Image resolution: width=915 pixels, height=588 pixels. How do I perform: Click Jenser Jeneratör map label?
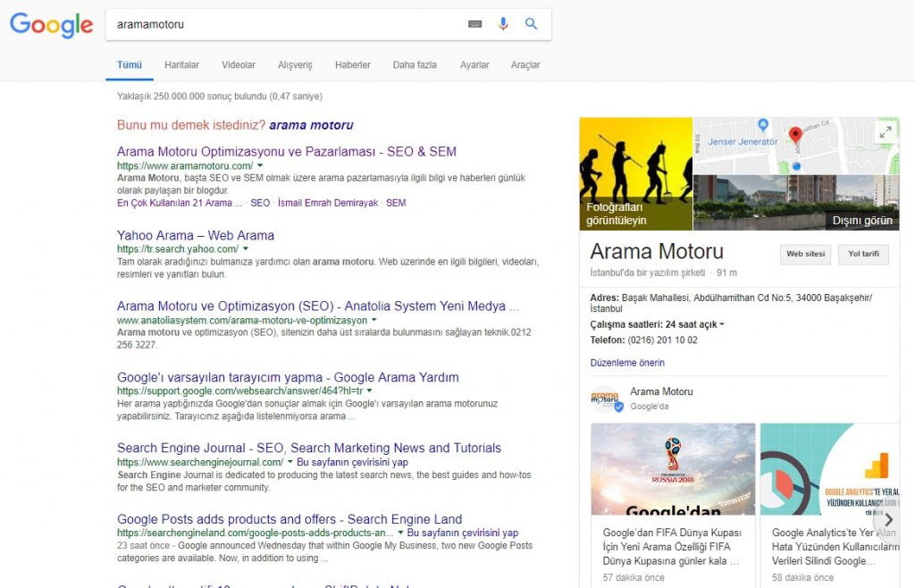(743, 142)
